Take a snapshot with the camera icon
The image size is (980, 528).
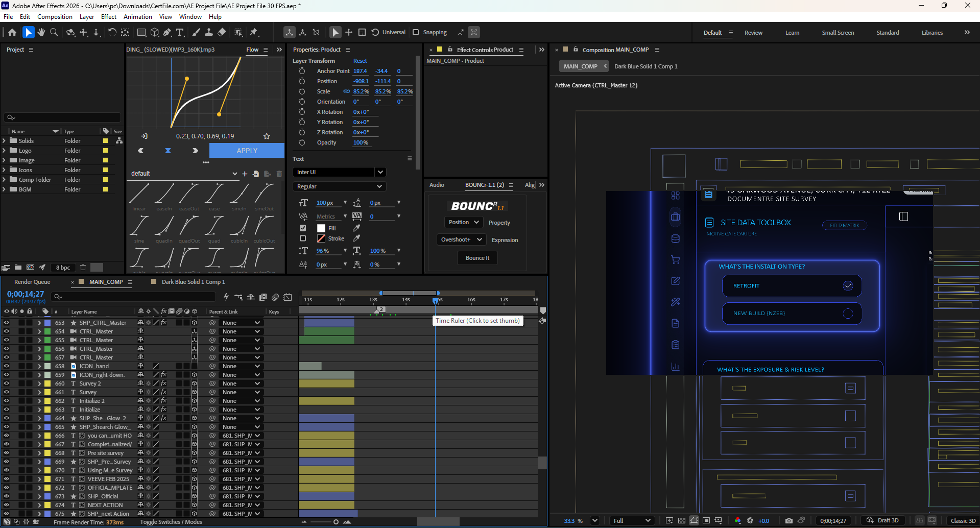tap(789, 520)
